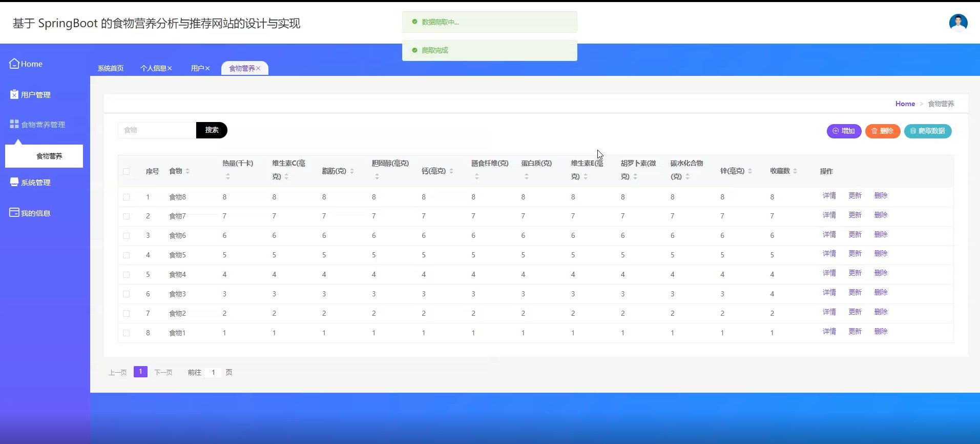The width and height of the screenshot is (980, 444).
Task: Sort by 热量(千卡) column
Action: pos(228,176)
